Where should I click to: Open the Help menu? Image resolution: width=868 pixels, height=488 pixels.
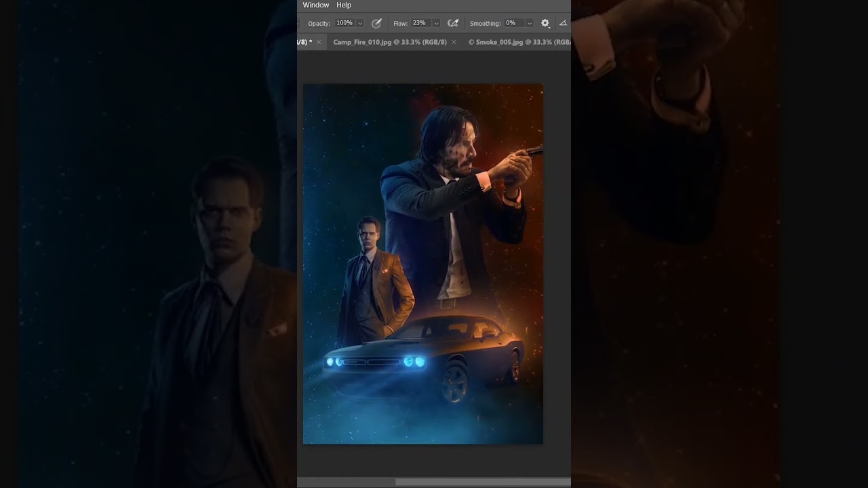tap(344, 5)
